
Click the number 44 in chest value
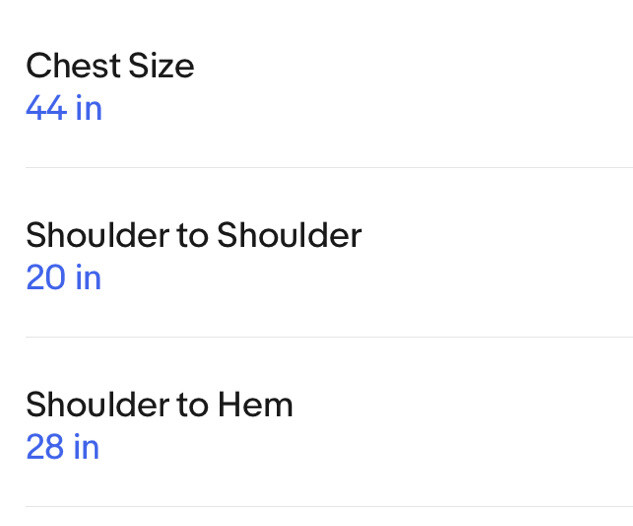[46, 108]
